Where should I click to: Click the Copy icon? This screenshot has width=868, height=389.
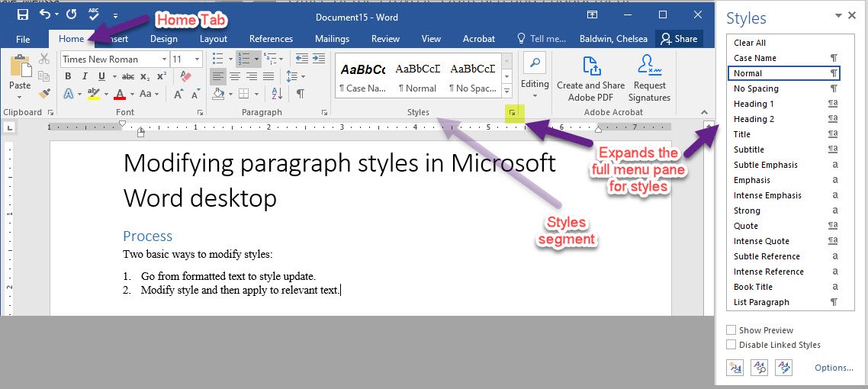44,76
